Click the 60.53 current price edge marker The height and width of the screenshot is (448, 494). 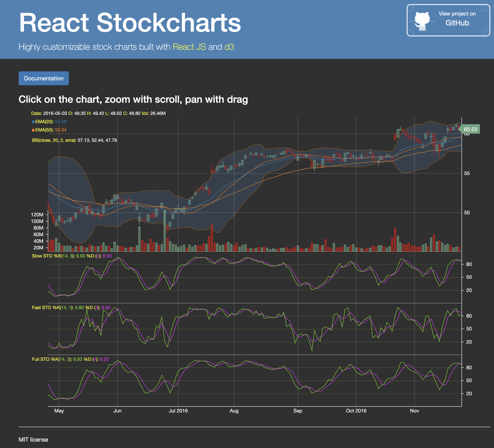[470, 129]
